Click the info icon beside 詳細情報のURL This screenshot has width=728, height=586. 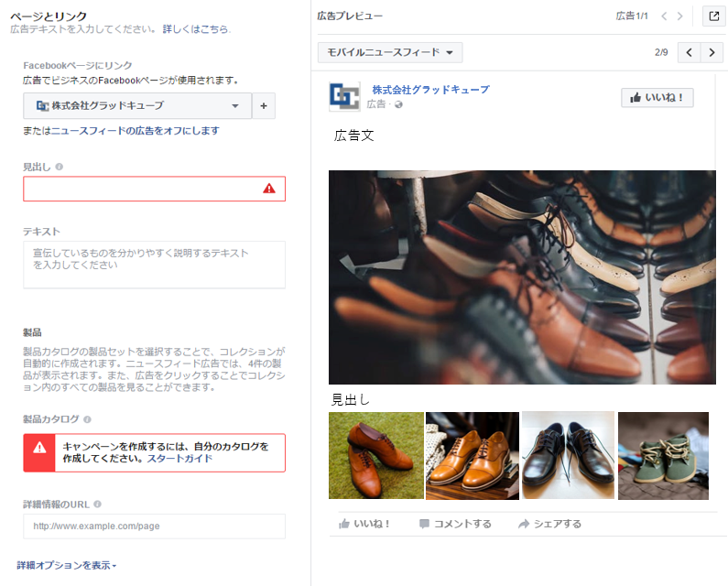97,505
